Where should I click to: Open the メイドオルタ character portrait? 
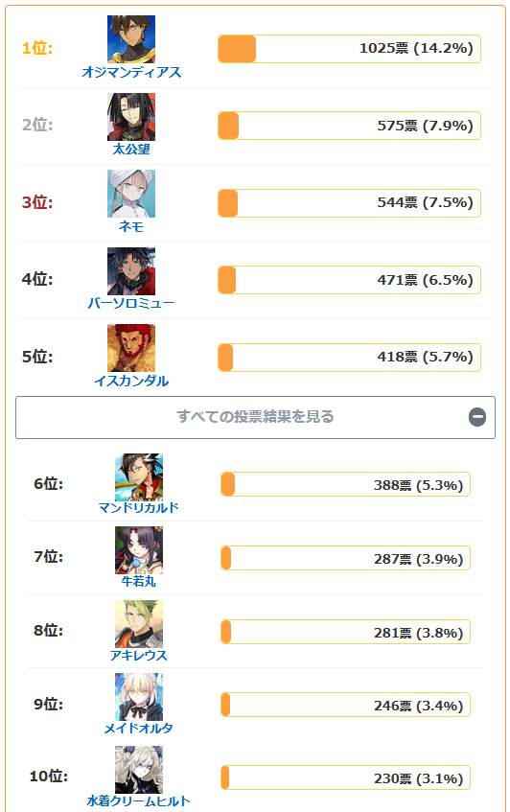click(139, 697)
